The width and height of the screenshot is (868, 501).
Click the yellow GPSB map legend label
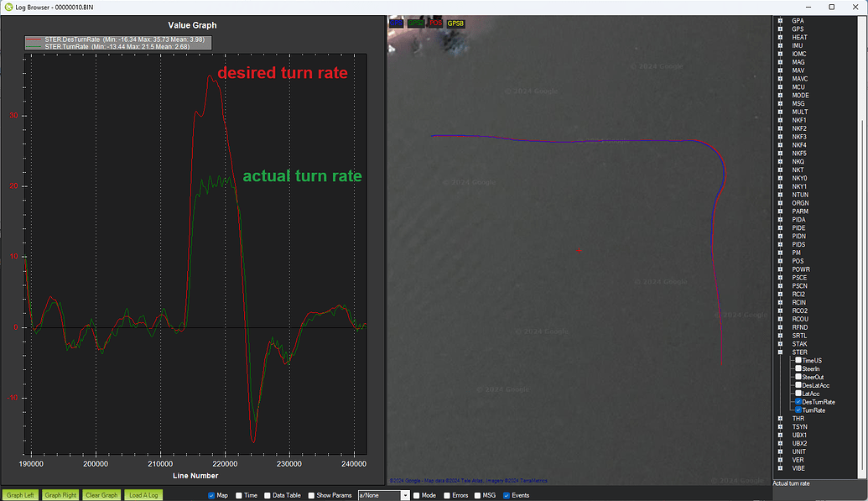(x=455, y=23)
